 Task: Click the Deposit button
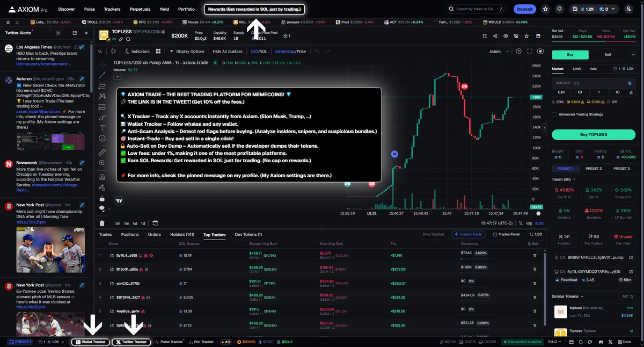coord(525,9)
